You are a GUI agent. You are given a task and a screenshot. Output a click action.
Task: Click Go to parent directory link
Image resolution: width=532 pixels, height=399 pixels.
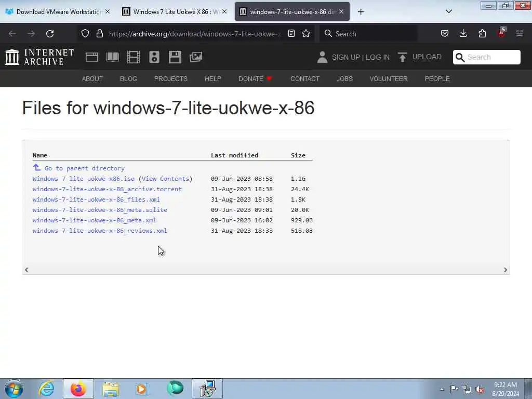pos(85,168)
